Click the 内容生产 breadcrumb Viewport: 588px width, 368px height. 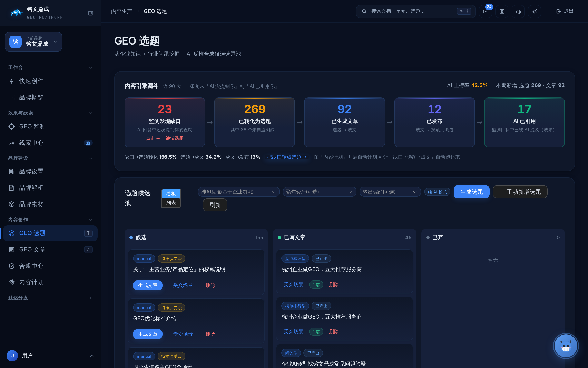click(121, 11)
